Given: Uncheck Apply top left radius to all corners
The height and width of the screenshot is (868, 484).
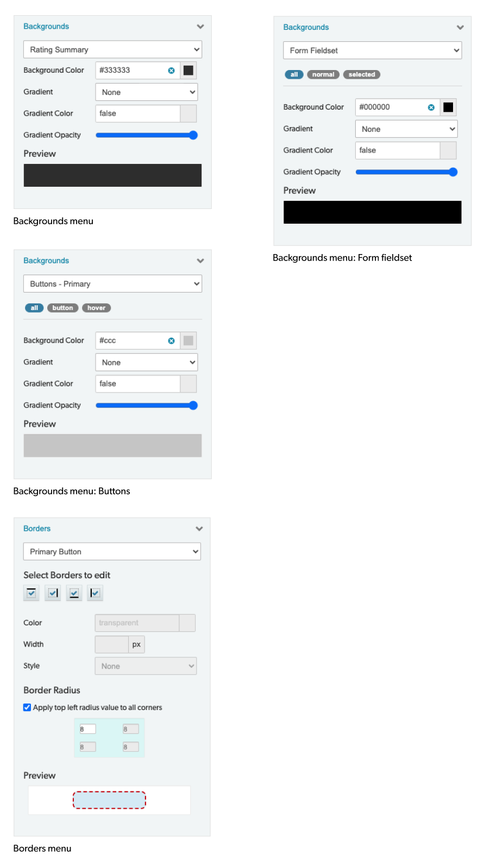Looking at the screenshot, I should click(27, 707).
